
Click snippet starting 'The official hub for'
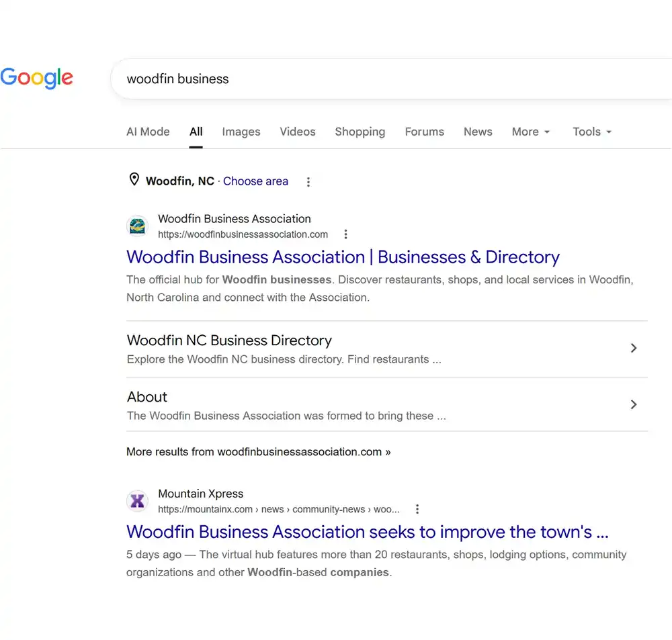pyautogui.click(x=380, y=289)
